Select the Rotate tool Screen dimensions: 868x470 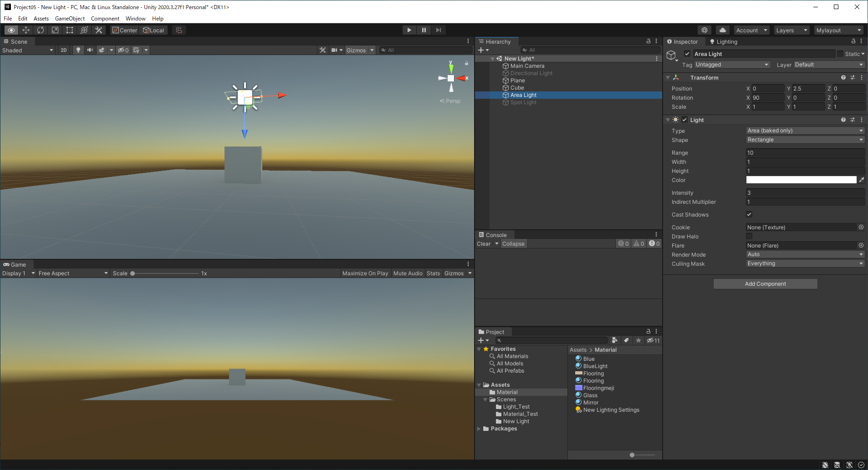click(x=41, y=30)
